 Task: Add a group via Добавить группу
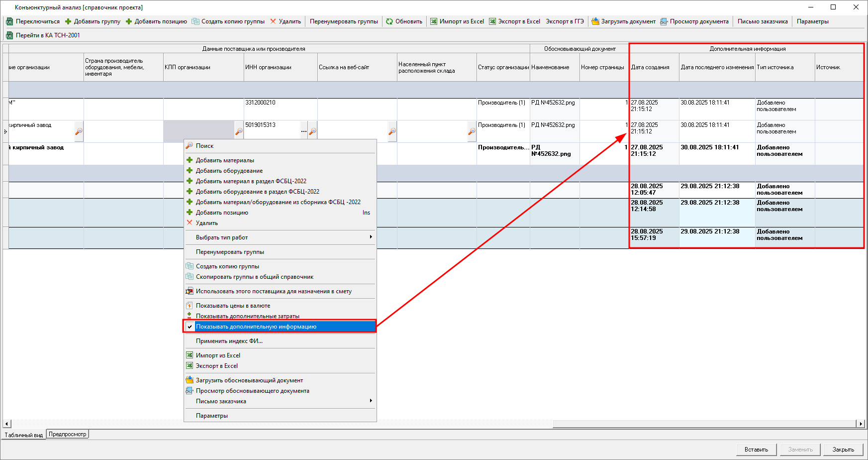point(93,21)
